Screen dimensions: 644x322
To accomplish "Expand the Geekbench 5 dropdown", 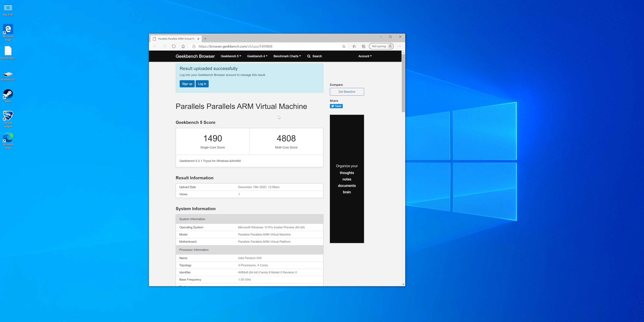I will tap(231, 56).
